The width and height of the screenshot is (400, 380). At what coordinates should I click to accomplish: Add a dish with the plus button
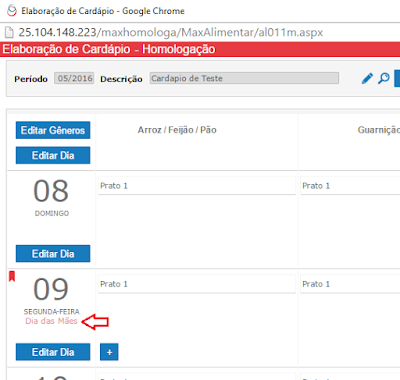click(109, 352)
